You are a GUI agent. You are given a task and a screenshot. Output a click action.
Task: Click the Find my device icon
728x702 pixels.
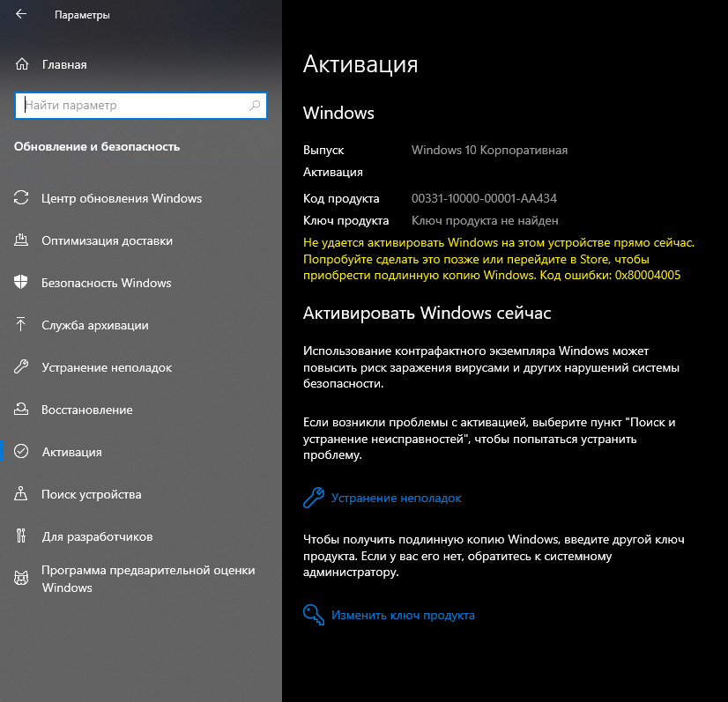21,493
